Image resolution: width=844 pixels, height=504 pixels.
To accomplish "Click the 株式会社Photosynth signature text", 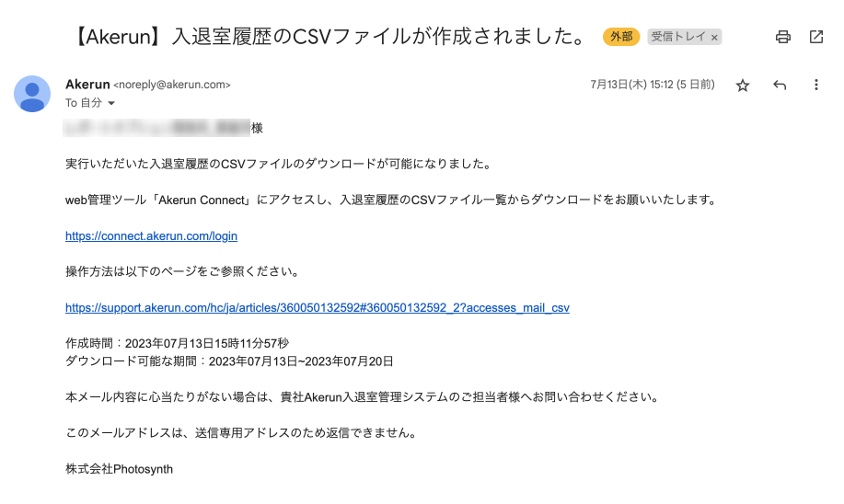I will 119,469.
